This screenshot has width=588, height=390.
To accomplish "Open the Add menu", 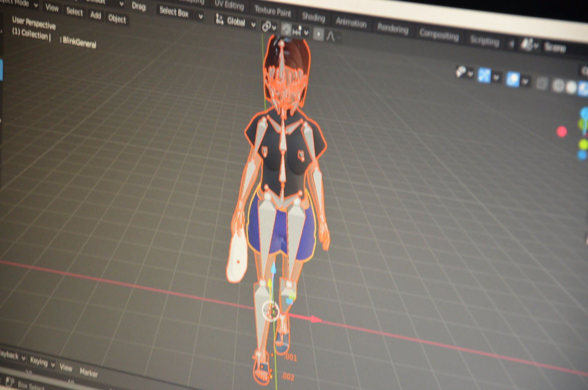I will [x=96, y=15].
